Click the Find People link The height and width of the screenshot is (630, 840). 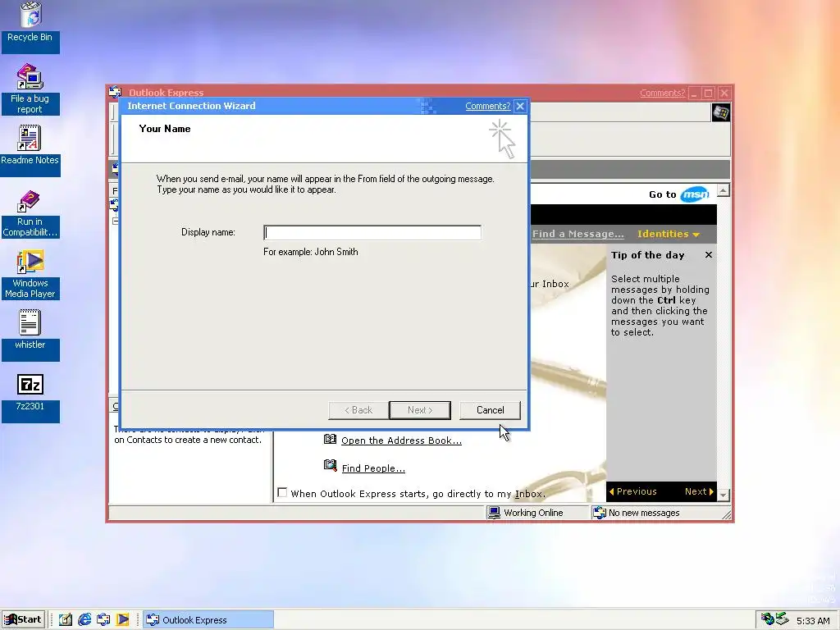(x=373, y=468)
